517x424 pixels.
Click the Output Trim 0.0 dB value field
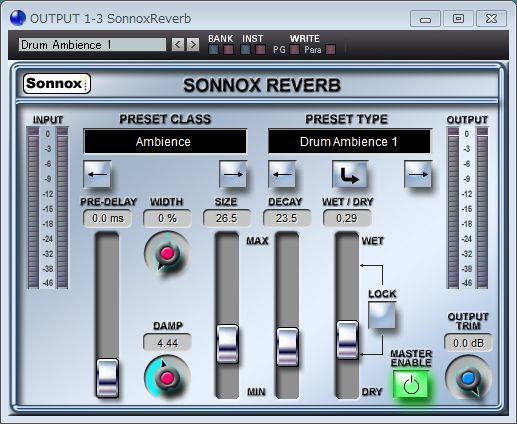tap(468, 343)
